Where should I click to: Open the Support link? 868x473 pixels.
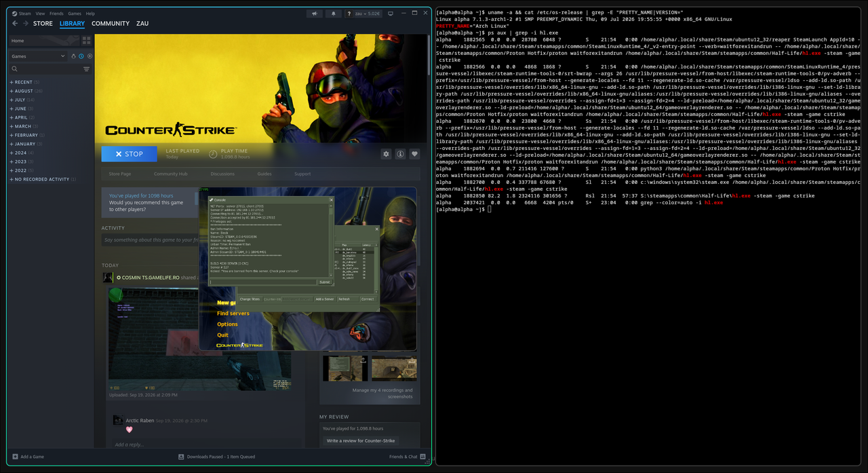pyautogui.click(x=302, y=174)
